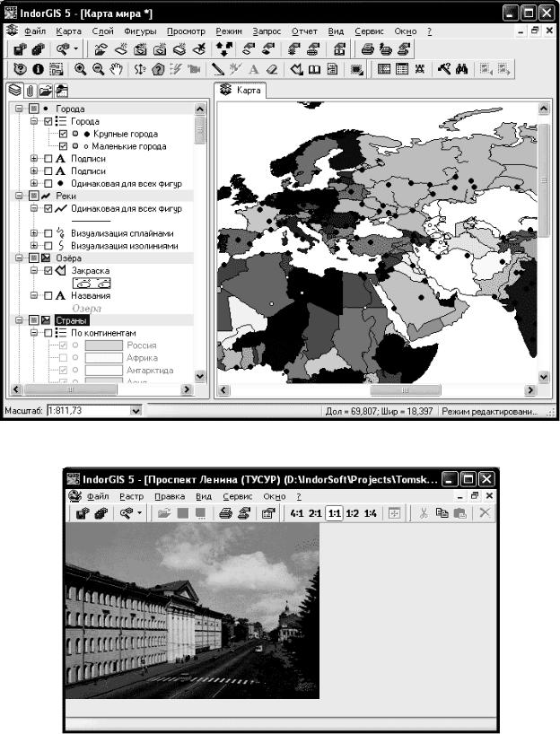
Task: Click the 'Россия' color swatch
Action: coord(104,345)
